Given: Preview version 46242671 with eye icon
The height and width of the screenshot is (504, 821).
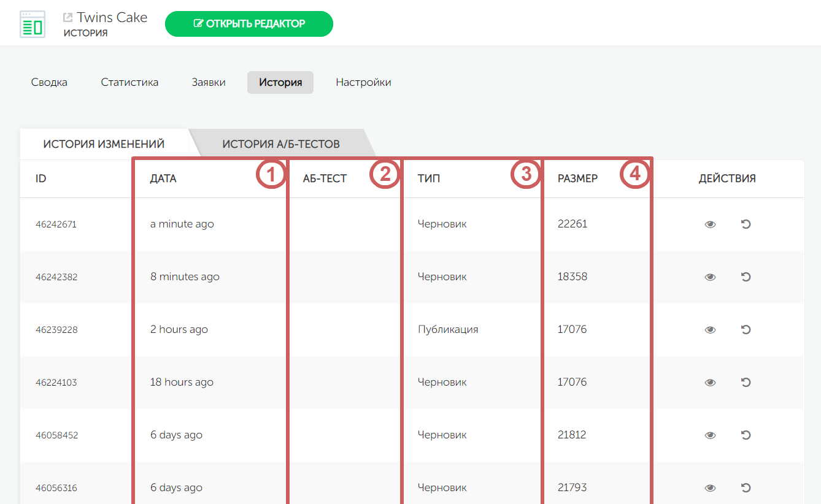Looking at the screenshot, I should [x=710, y=224].
